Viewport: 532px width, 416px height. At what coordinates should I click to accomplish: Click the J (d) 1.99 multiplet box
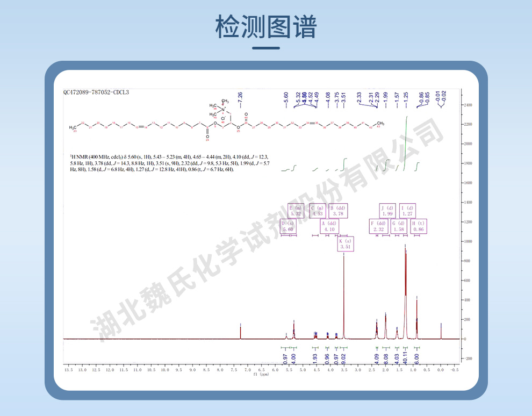pos(387,211)
